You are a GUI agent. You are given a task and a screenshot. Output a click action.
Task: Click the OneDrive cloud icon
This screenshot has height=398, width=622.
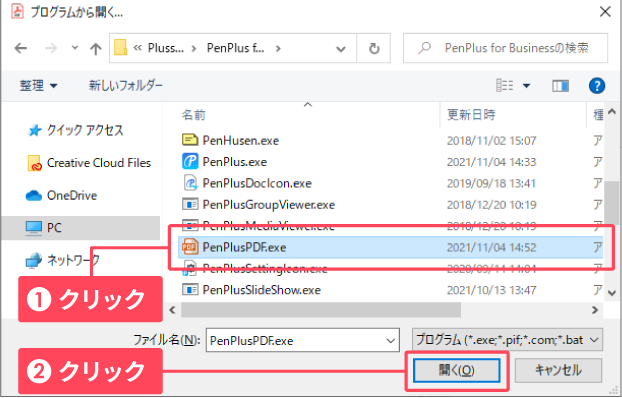pyautogui.click(x=34, y=196)
